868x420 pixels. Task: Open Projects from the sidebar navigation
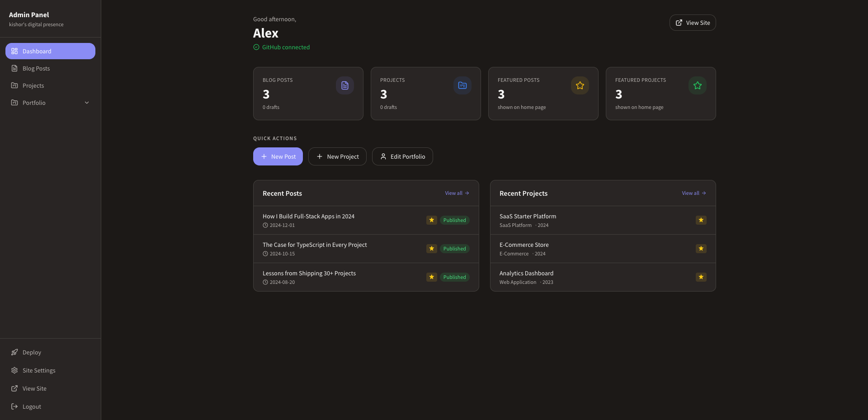tap(33, 85)
